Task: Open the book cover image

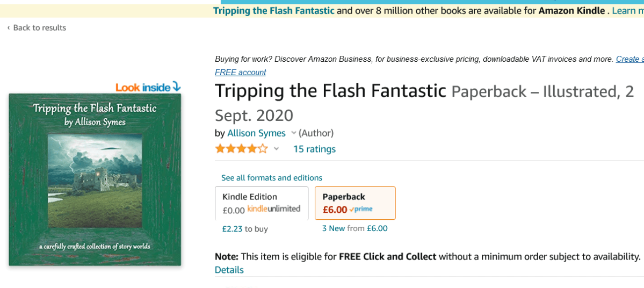Action: point(95,179)
